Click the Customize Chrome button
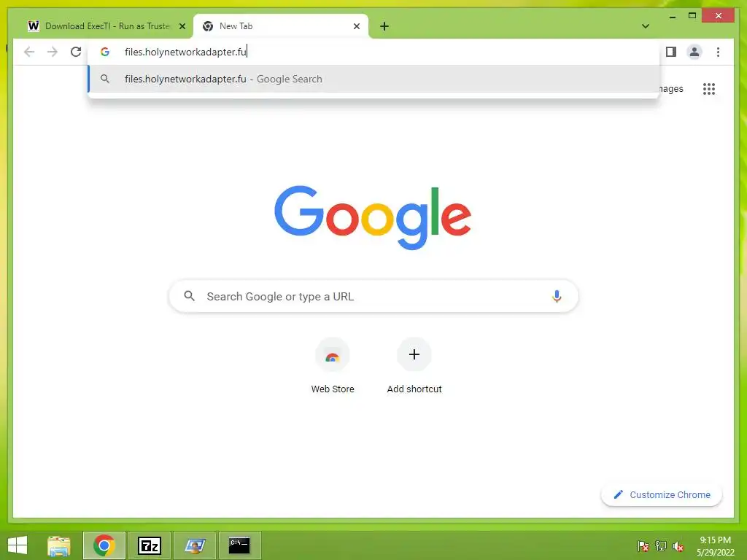Screen dimensions: 747x560 pyautogui.click(x=662, y=495)
